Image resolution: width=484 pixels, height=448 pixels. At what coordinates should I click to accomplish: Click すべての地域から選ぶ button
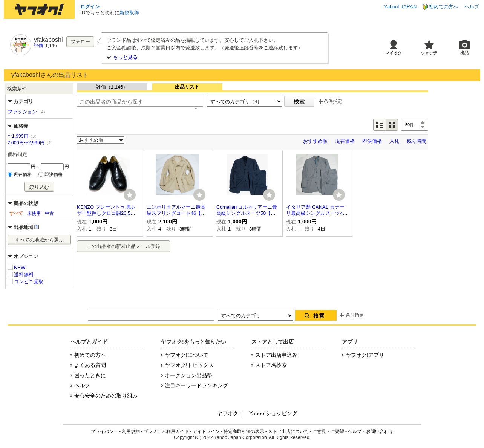(39, 240)
